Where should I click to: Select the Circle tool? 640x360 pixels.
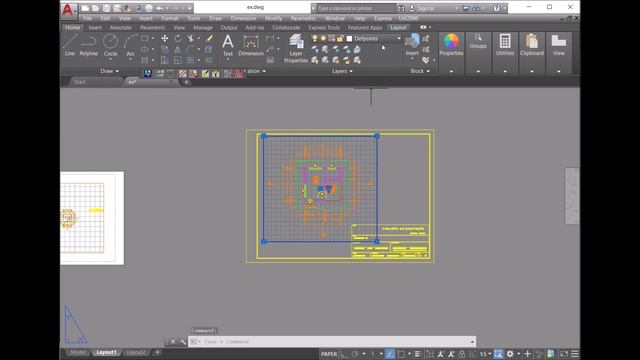point(110,45)
